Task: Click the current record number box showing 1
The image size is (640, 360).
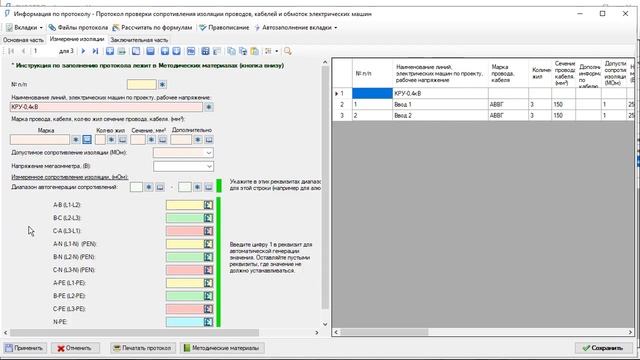Action: pos(44,51)
